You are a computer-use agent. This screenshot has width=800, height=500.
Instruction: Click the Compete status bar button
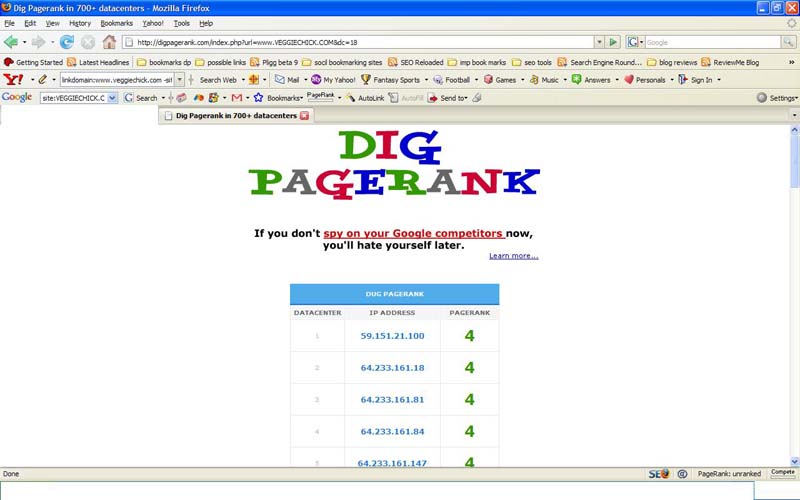783,473
